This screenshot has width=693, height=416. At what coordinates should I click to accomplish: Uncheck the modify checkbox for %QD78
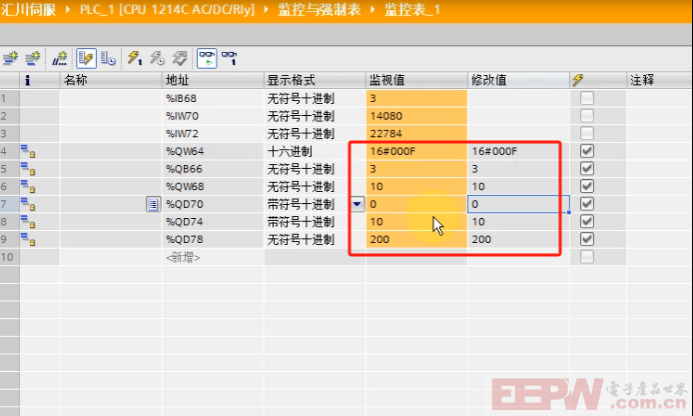coord(587,240)
